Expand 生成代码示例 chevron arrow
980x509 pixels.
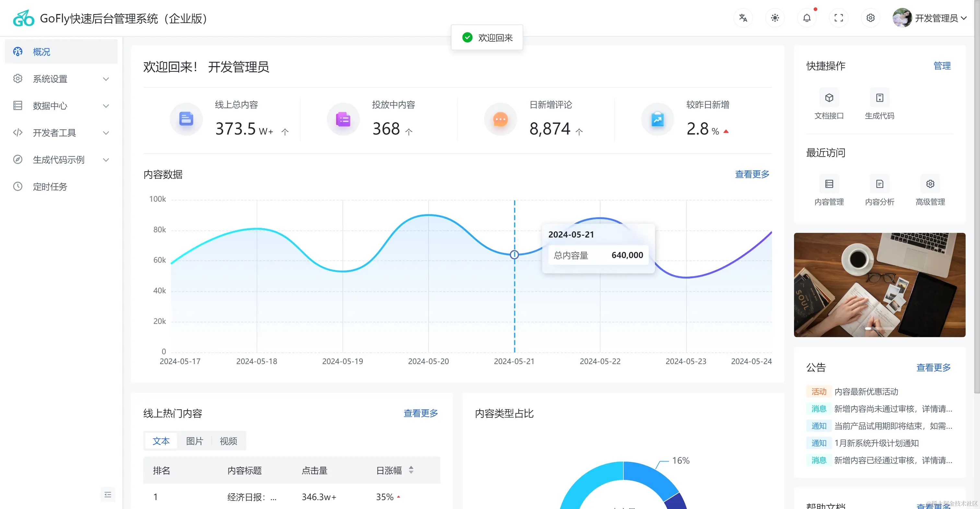[x=106, y=160]
